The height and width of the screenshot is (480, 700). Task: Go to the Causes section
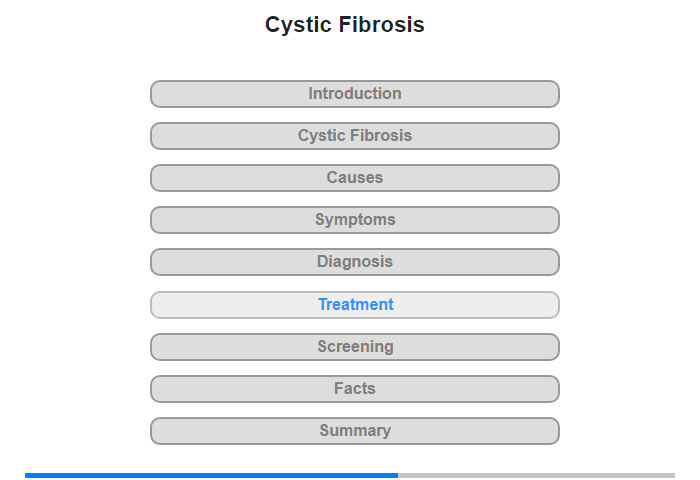click(x=355, y=178)
